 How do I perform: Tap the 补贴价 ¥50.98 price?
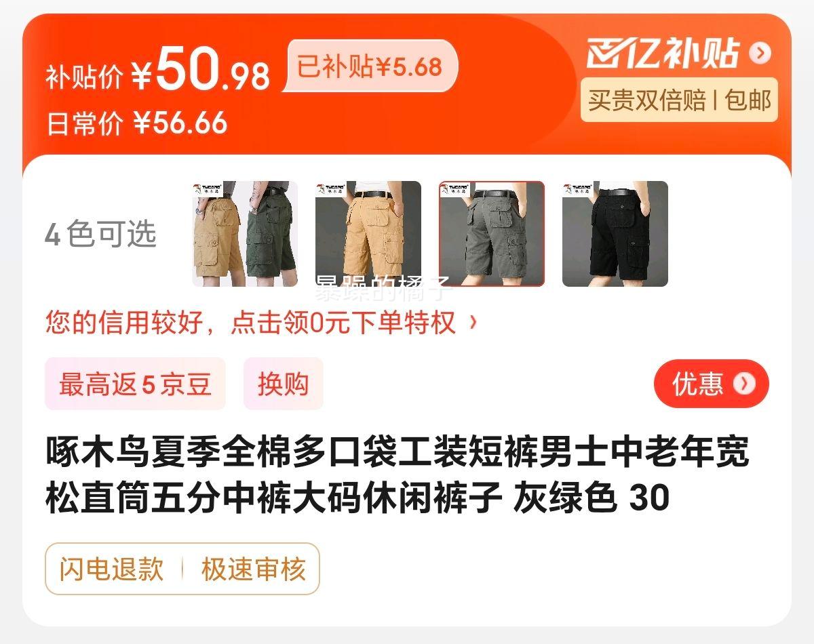click(158, 73)
